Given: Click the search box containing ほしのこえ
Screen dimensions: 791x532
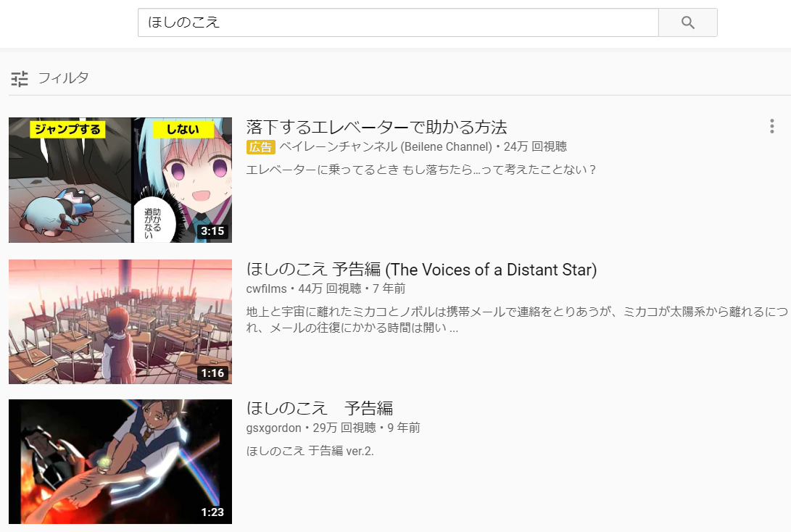Looking at the screenshot, I should coord(398,22).
